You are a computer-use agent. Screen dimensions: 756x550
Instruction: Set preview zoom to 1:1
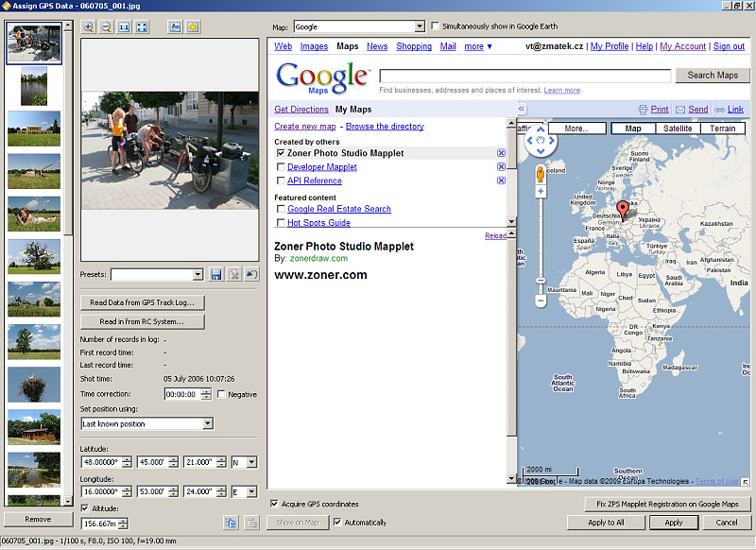pyautogui.click(x=124, y=27)
